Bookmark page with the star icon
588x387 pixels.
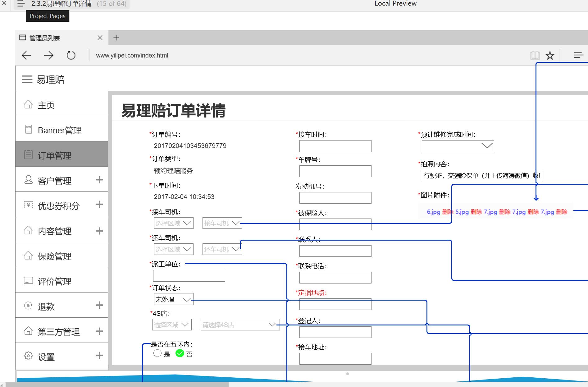click(550, 56)
